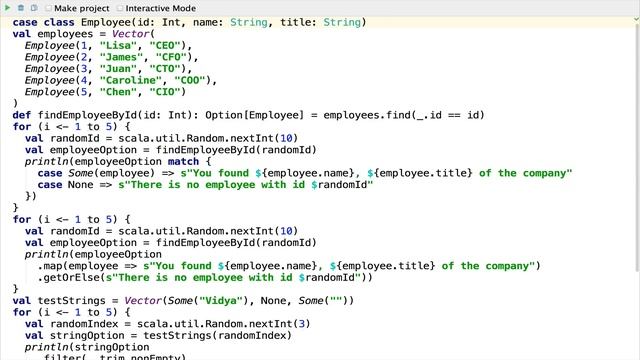Click 'val stringOption = testStrings(randomIndex)' line
The image size is (640, 360).
click(158, 336)
